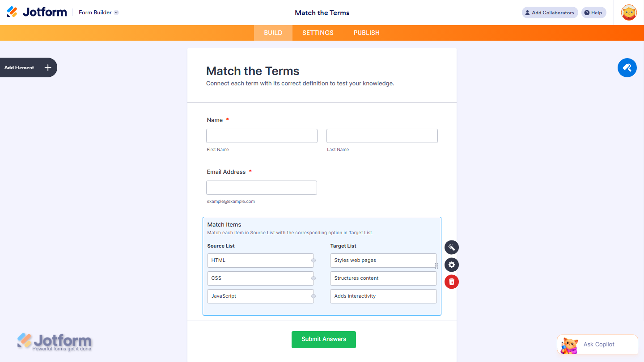Click Add Collaborators
The height and width of the screenshot is (362, 644).
[550, 13]
